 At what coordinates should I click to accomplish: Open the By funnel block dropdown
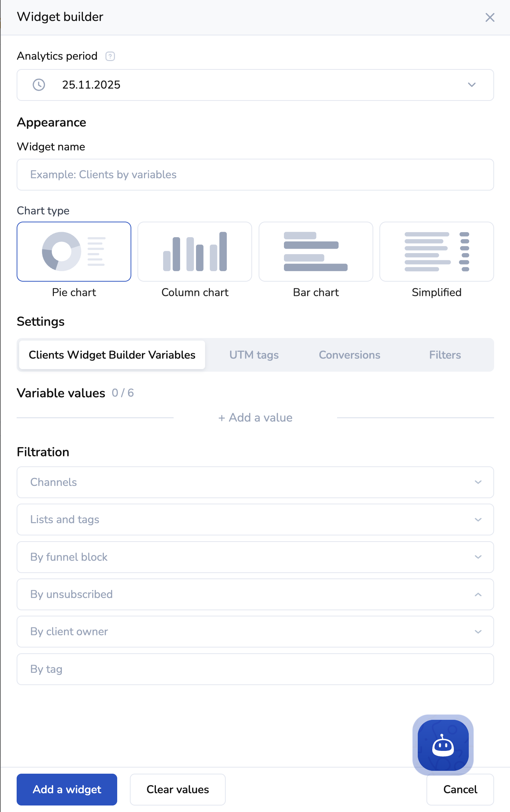pyautogui.click(x=478, y=557)
